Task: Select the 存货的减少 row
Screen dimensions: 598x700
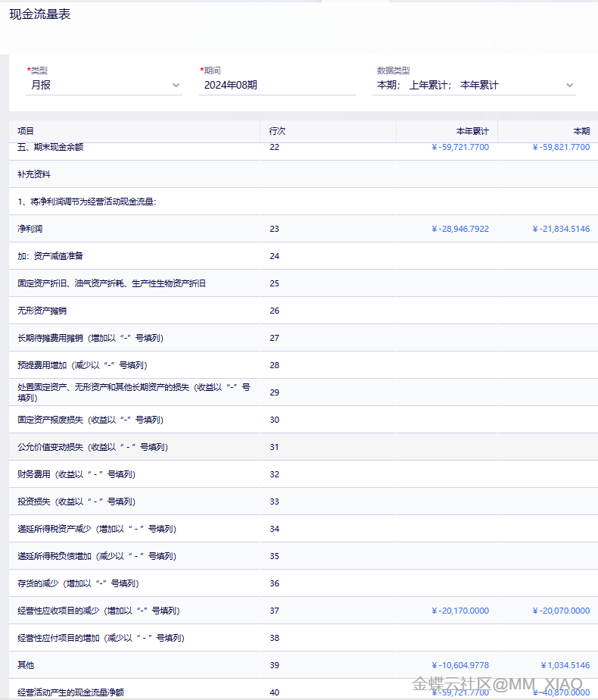Action: pos(304,583)
